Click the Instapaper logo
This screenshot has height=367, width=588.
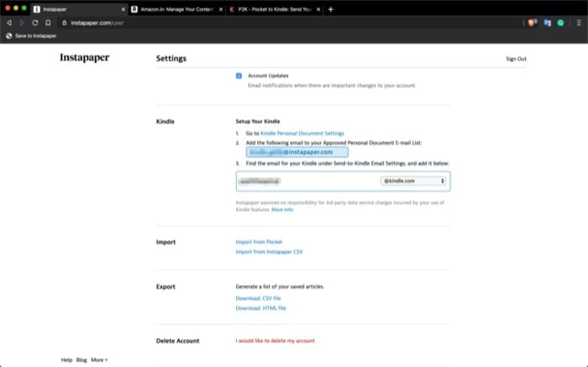point(85,57)
